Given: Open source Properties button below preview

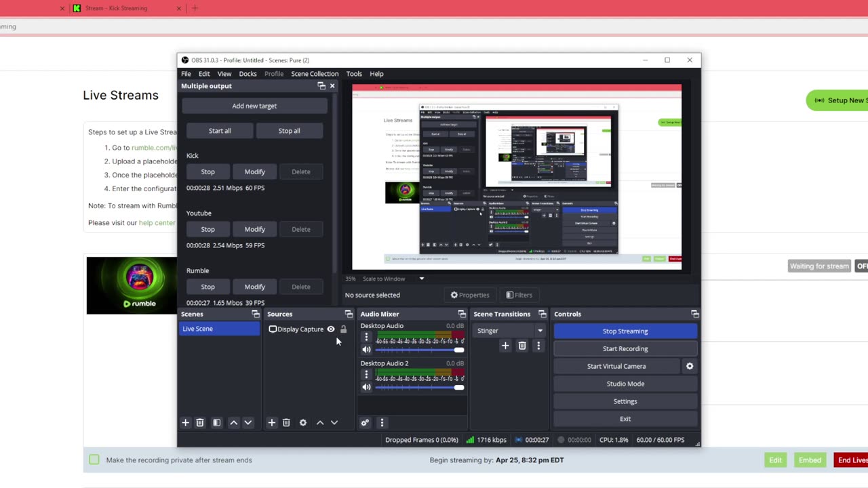Looking at the screenshot, I should [470, 295].
